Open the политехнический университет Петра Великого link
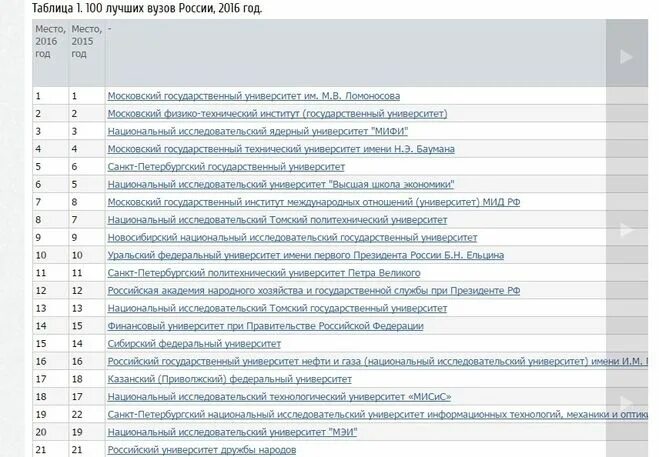Viewport: 659px width, 457px height. coord(264,273)
